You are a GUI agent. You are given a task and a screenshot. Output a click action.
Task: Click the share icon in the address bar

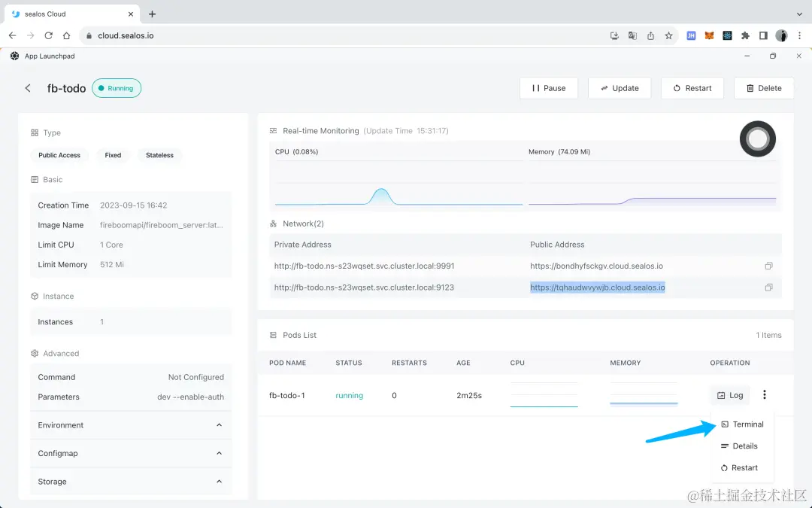click(x=650, y=36)
